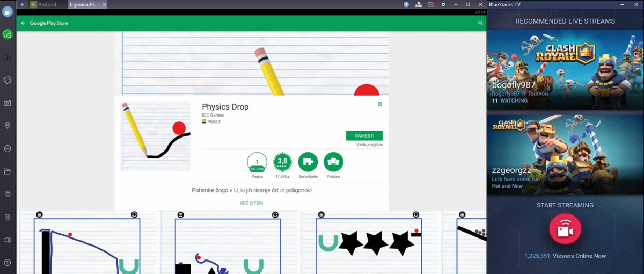
Task: Toggle the volume speaker sidebar icon
Action: (x=8, y=240)
